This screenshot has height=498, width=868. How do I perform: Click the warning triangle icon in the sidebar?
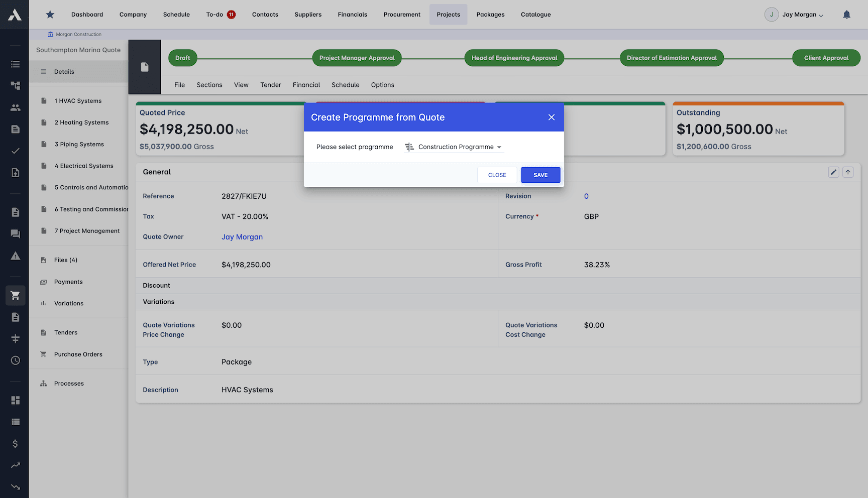tap(15, 256)
